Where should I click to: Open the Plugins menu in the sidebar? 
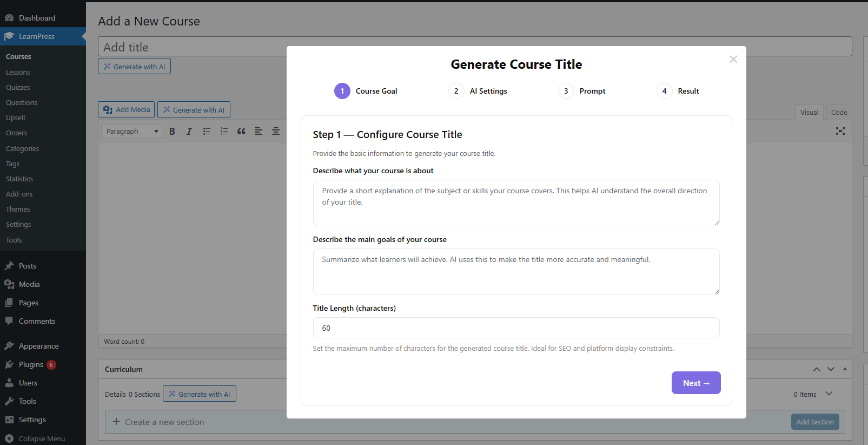[x=31, y=364]
